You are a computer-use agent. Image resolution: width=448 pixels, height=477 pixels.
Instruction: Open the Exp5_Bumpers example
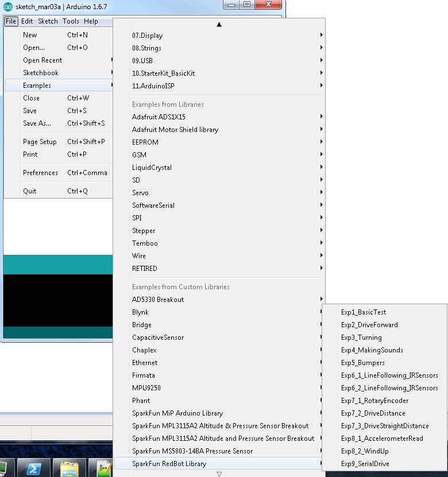384,363
